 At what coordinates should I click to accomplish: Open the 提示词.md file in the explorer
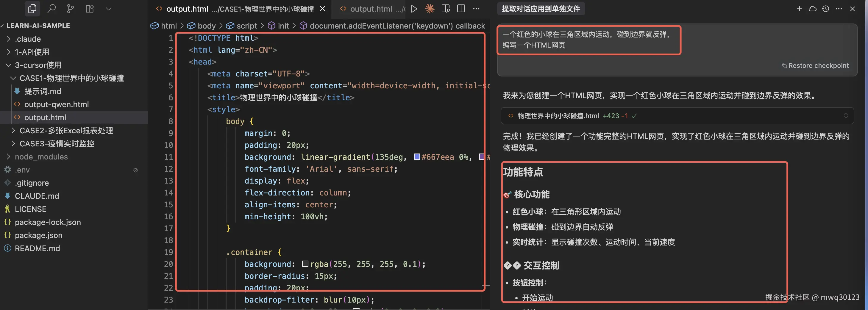(x=43, y=91)
